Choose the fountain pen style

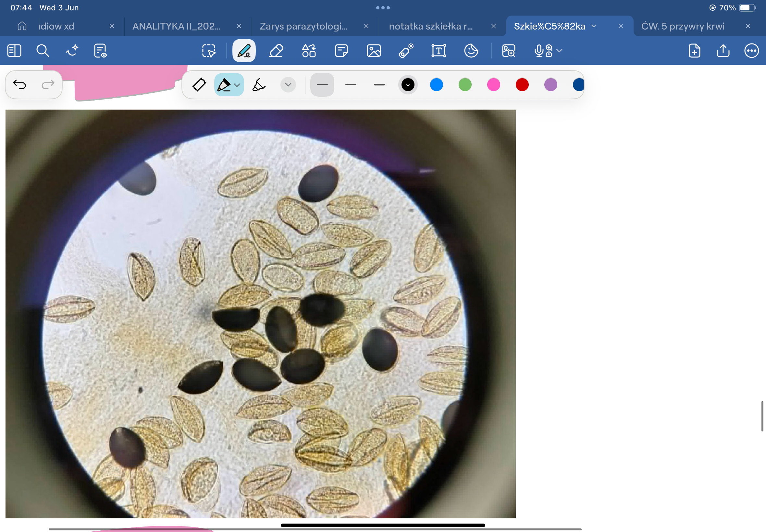click(199, 85)
